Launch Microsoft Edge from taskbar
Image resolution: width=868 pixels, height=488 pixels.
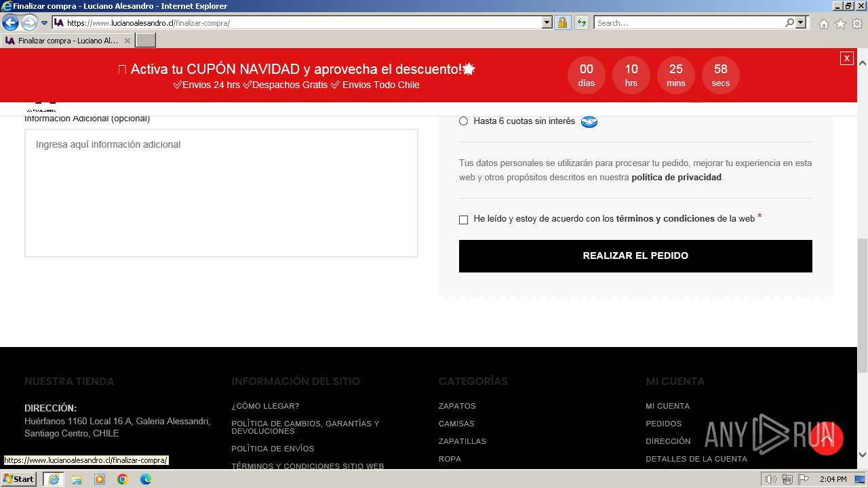(146, 479)
